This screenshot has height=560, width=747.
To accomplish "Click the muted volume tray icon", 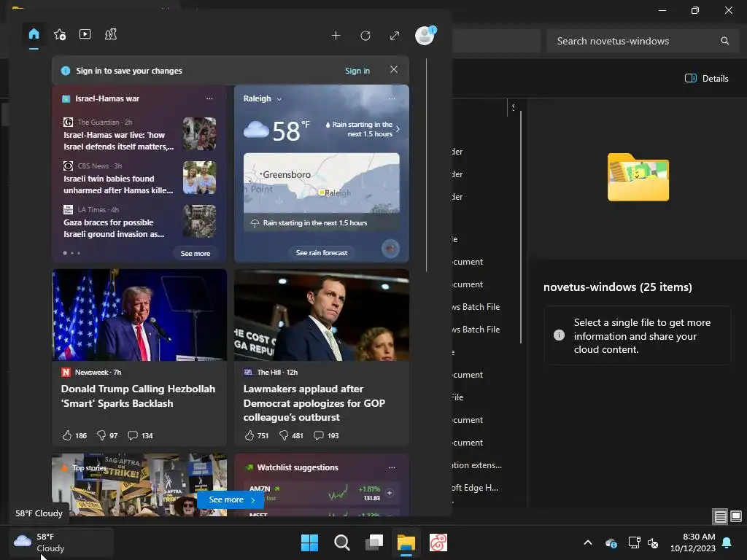I will [x=653, y=542].
